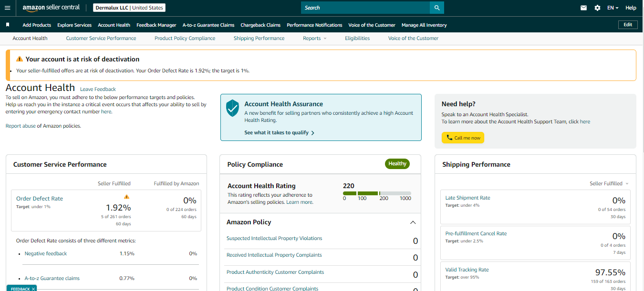644x291 pixels.
Task: Expand the Reports dropdown menu
Action: coord(314,38)
